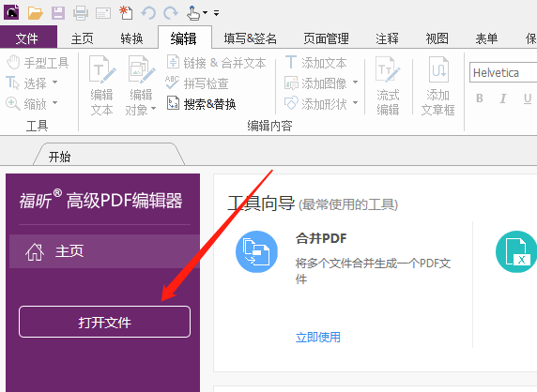Switch to the 主页 ribbon tab

point(82,38)
